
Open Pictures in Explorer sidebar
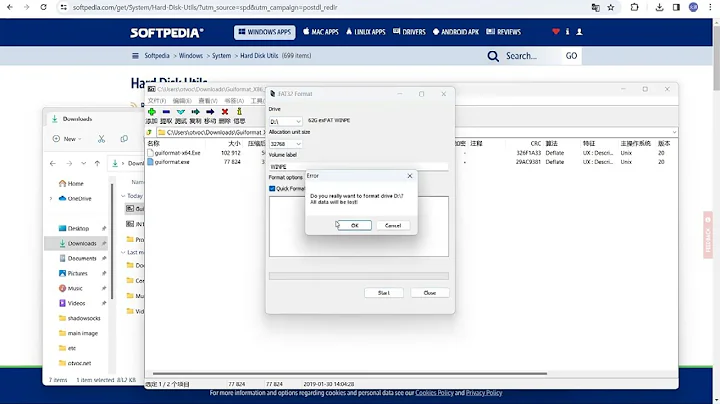pyautogui.click(x=73, y=274)
